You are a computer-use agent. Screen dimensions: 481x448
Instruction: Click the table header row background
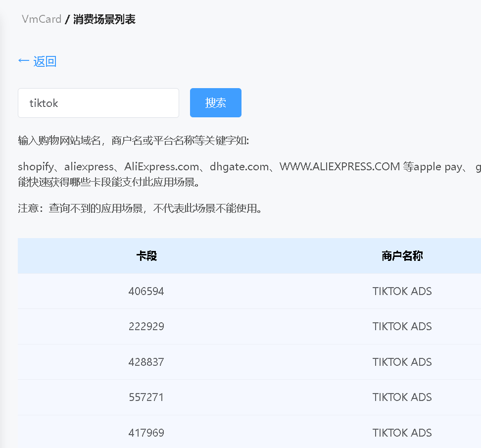coord(272,255)
